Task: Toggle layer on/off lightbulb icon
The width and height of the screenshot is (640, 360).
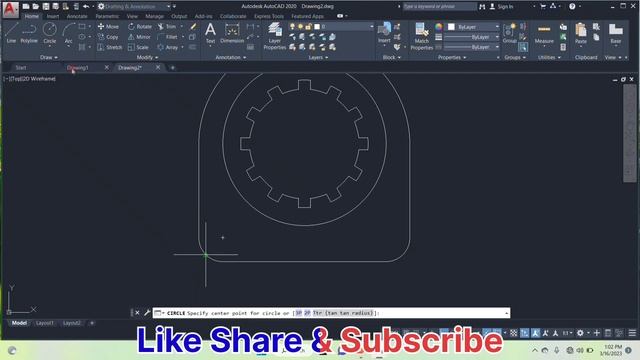Action: tap(292, 27)
